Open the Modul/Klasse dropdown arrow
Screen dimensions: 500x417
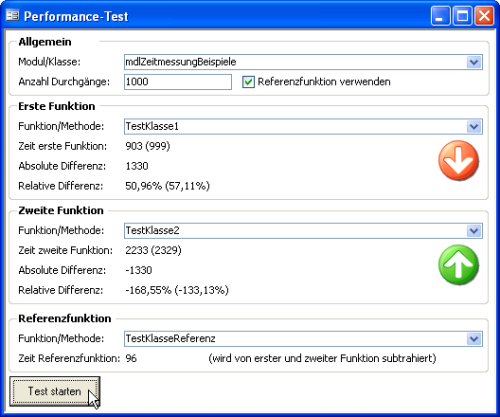[x=474, y=62]
